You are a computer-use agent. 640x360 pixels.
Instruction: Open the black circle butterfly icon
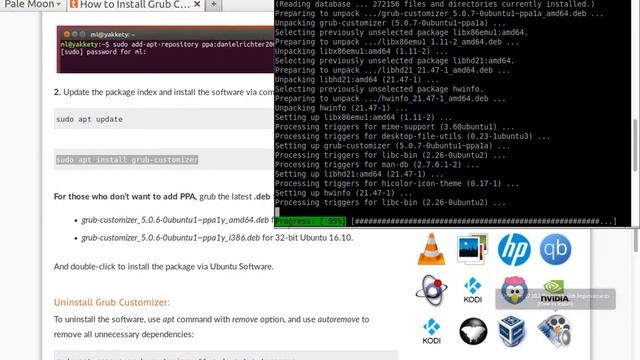coord(473,331)
